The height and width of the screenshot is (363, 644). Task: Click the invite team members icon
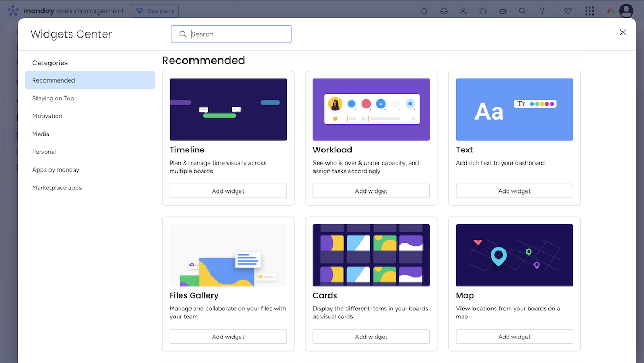tap(463, 10)
